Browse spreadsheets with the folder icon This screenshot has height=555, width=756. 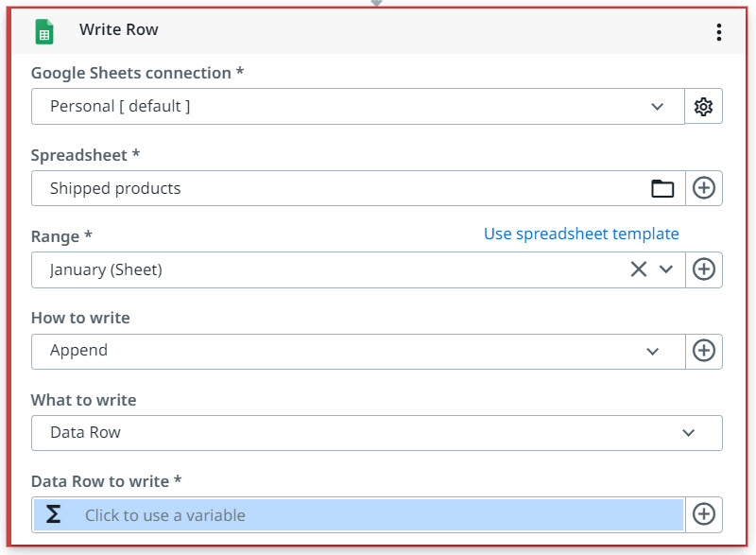(x=662, y=188)
